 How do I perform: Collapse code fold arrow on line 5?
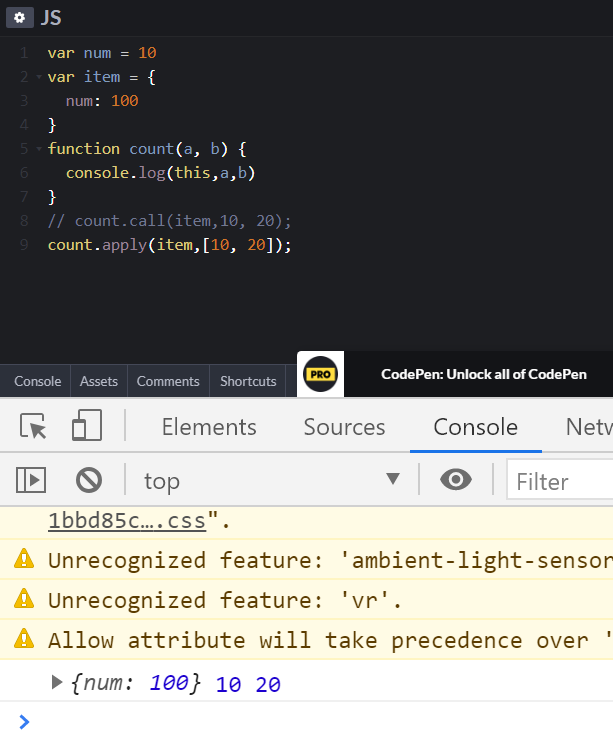point(39,149)
